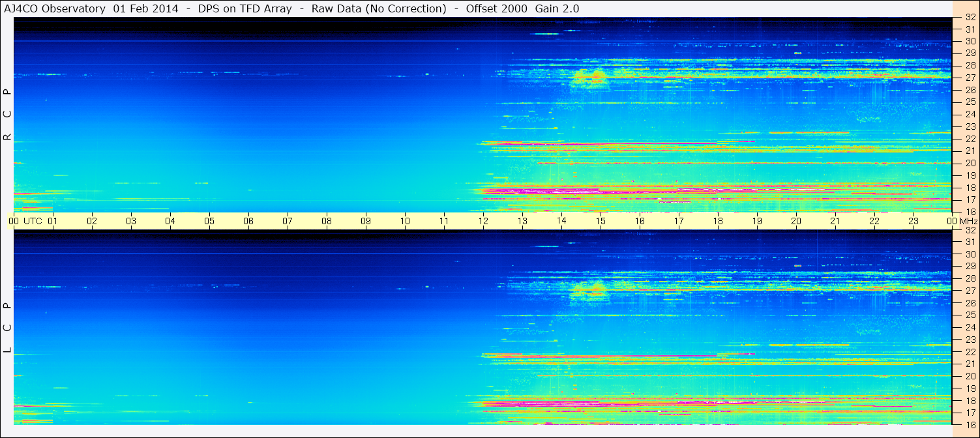Click the 12 hour mark on UTC axis
Viewport: 980px width, 438px height.
(x=483, y=221)
